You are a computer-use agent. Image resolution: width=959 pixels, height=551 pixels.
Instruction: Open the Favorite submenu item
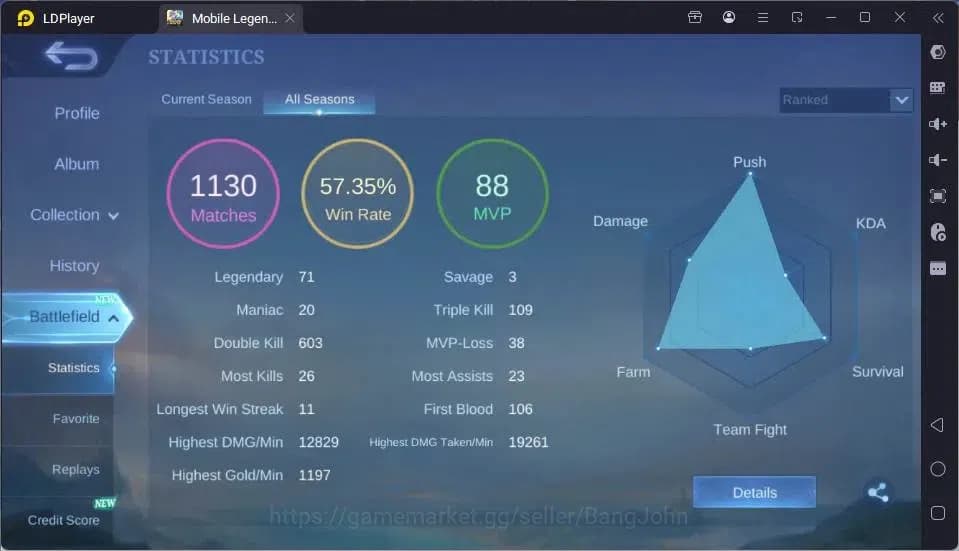pyautogui.click(x=76, y=418)
